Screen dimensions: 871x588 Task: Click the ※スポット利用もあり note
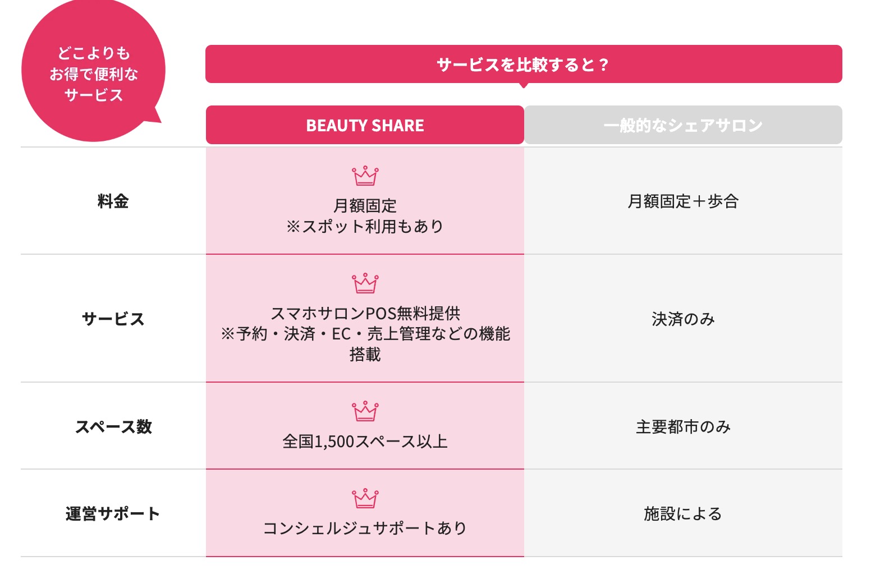pos(365,226)
